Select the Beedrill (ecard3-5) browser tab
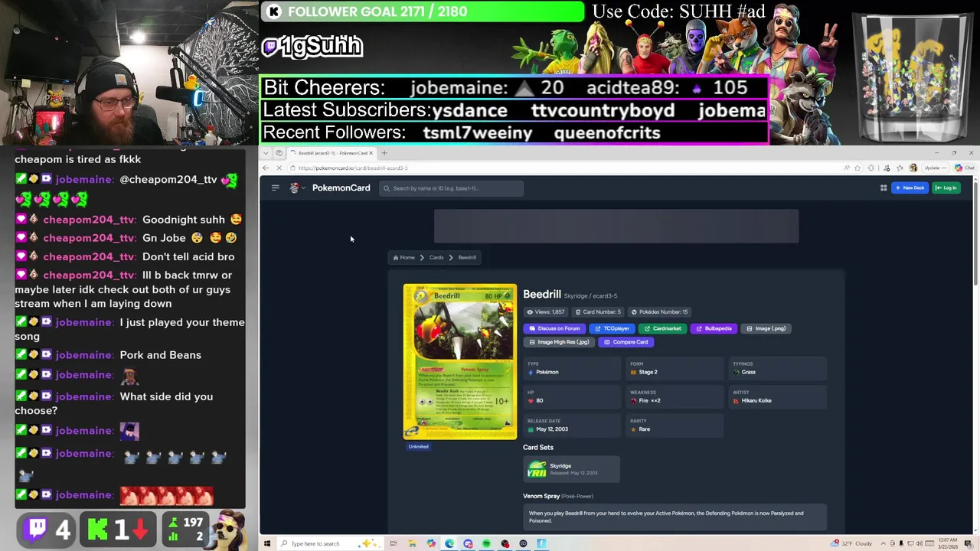 (x=332, y=153)
